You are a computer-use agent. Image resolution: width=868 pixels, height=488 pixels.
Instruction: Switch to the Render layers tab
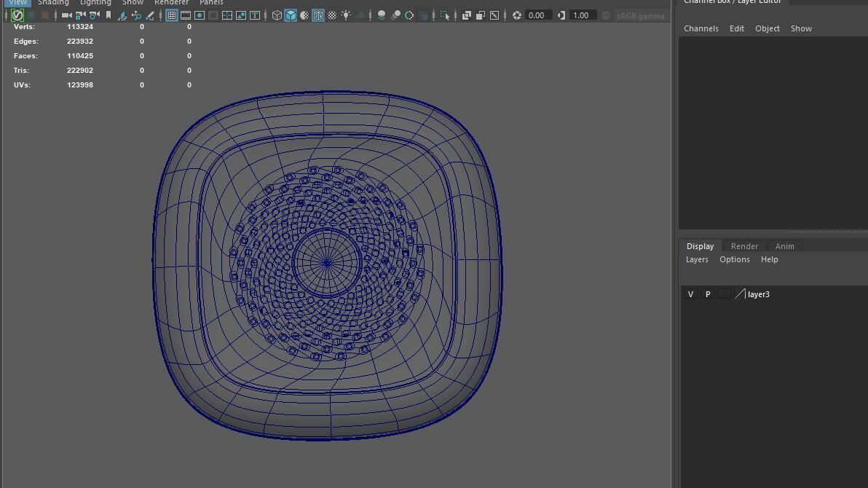(744, 246)
